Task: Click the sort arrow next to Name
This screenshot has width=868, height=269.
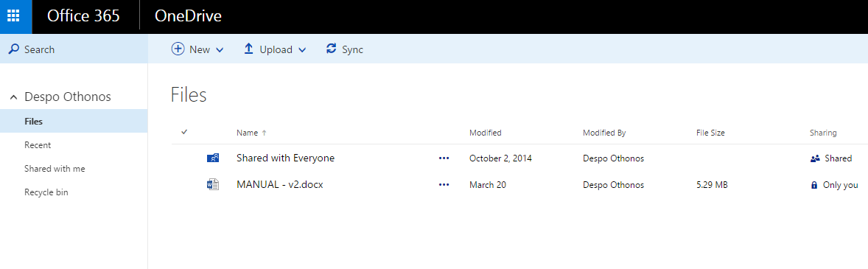Action: [264, 133]
